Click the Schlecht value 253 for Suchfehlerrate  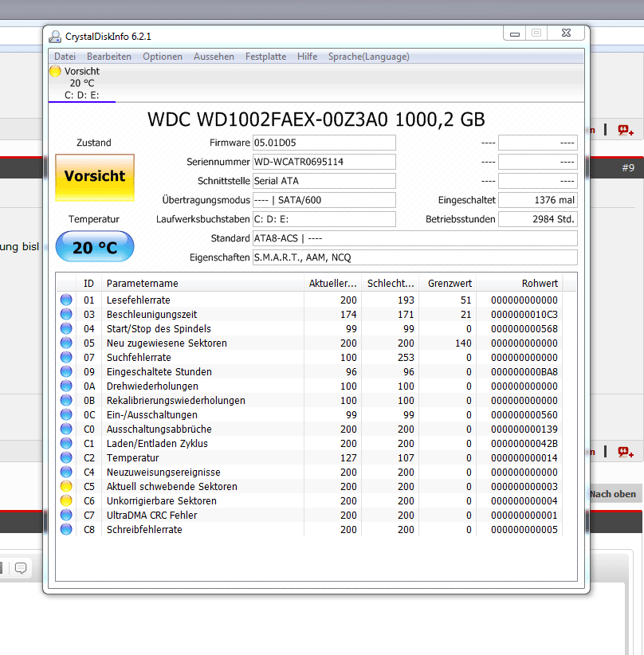406,358
